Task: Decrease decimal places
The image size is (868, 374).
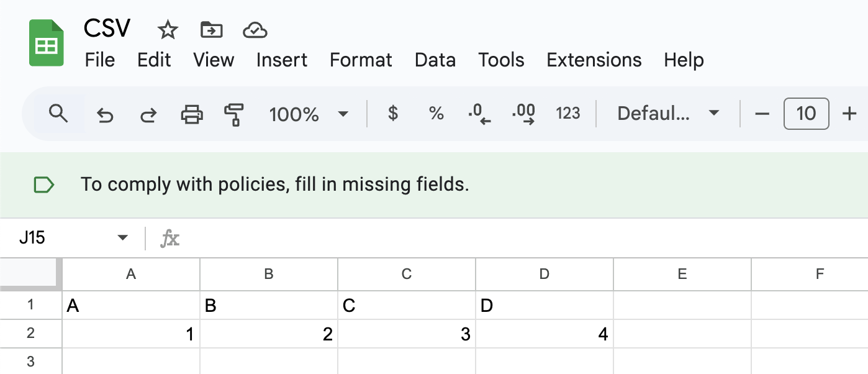Action: coord(479,114)
